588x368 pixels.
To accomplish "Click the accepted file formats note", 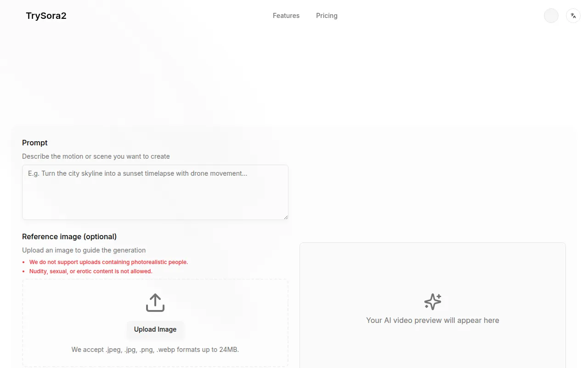I will (155, 350).
